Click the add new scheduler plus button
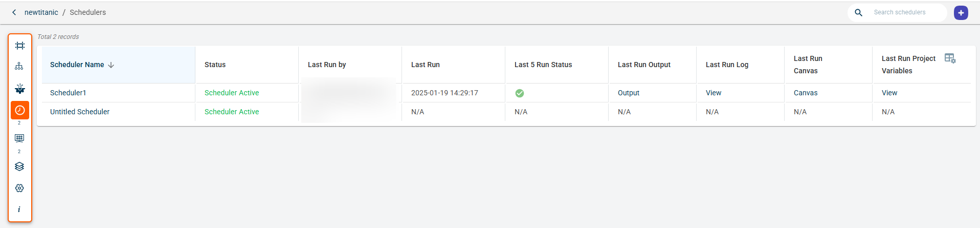The image size is (980, 228). (961, 13)
